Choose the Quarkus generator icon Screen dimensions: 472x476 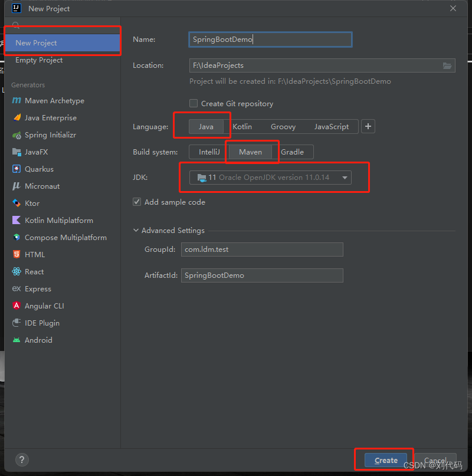coord(17,169)
